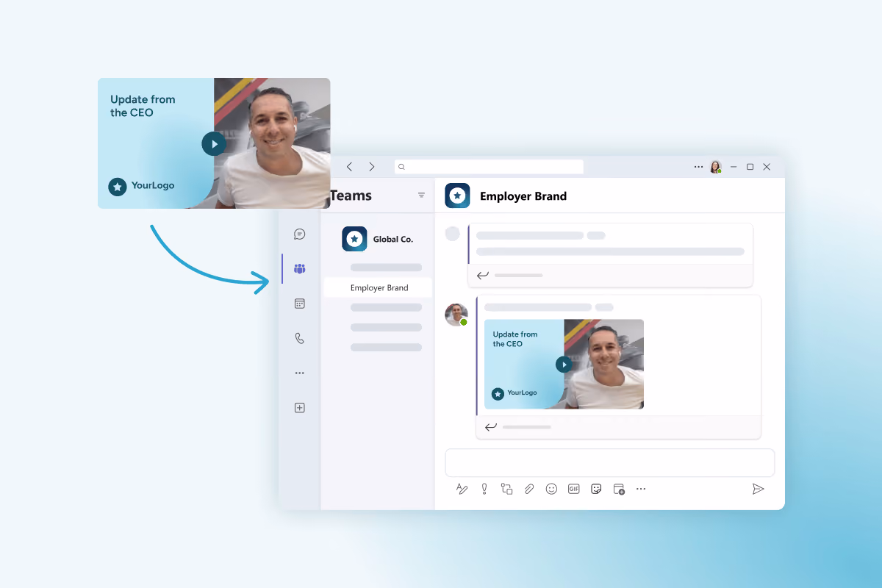This screenshot has width=882, height=588.
Task: Open the Format text options
Action: pyautogui.click(x=462, y=489)
